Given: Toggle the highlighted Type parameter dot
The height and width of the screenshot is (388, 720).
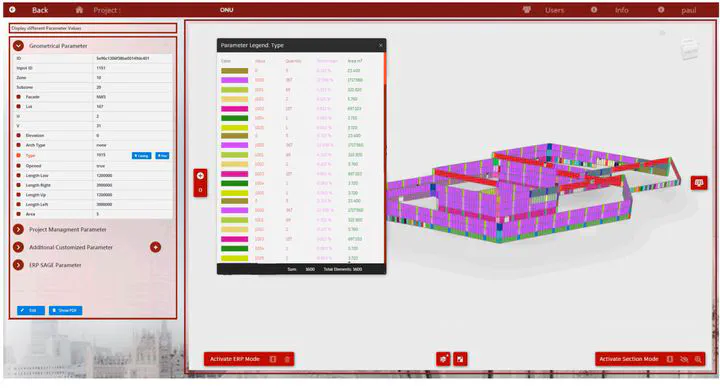Looking at the screenshot, I should coord(18,155).
